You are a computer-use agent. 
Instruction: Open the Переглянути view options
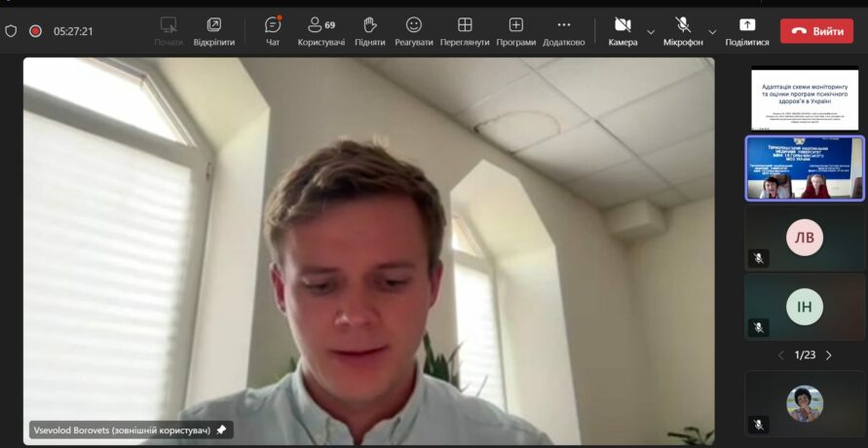[x=465, y=30]
